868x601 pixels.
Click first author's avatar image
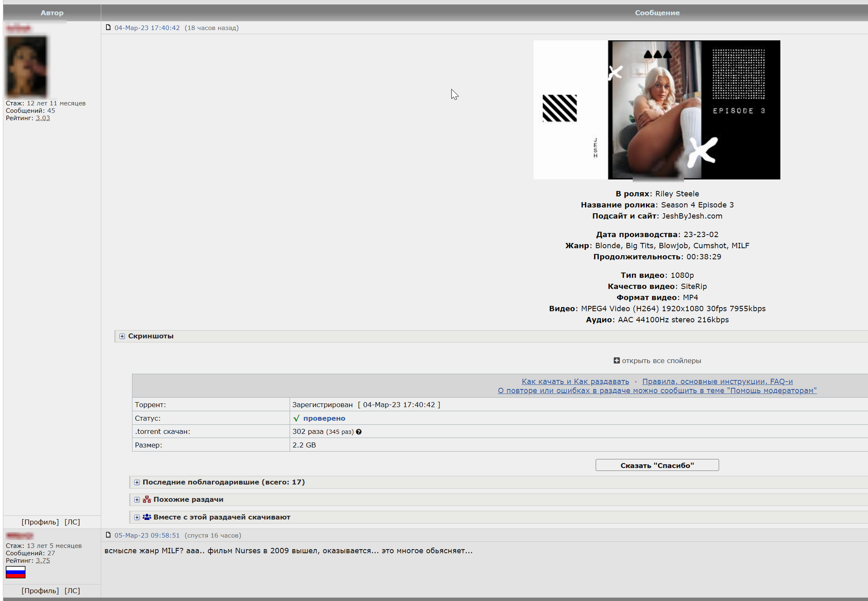point(26,67)
